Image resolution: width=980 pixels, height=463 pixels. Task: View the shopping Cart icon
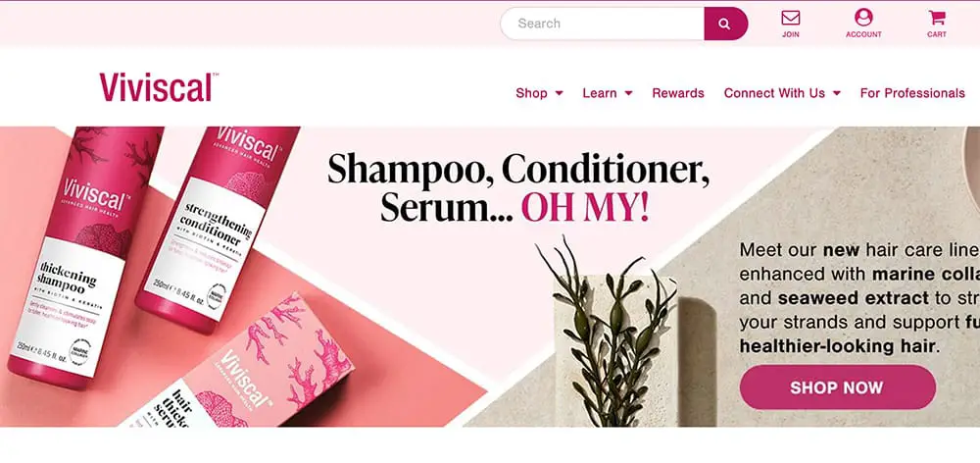tap(936, 17)
